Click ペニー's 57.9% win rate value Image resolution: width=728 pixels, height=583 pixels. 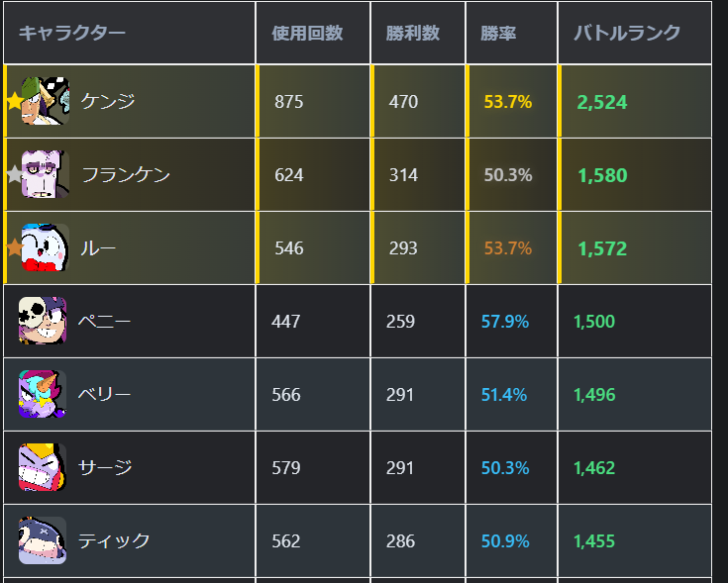pyautogui.click(x=505, y=321)
